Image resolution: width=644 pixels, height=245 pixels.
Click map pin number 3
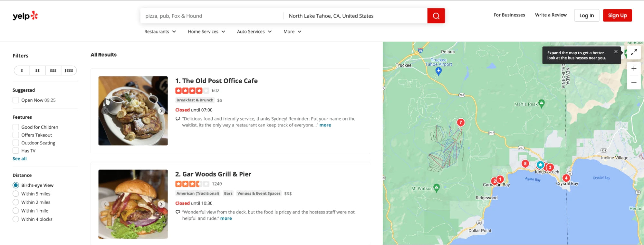point(550,168)
